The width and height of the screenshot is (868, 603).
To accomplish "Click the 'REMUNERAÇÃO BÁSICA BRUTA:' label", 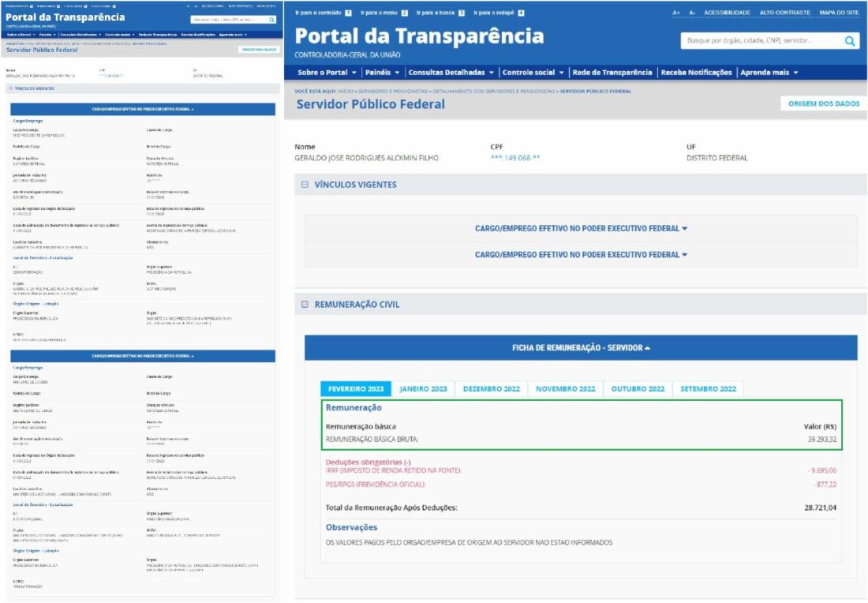I will [x=372, y=439].
